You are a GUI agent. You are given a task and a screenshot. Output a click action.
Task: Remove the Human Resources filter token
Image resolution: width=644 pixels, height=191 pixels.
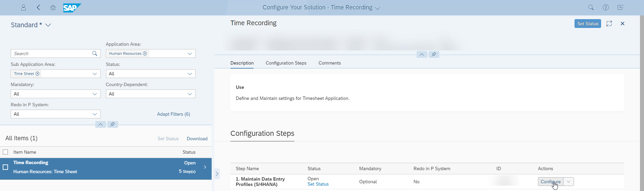coord(145,53)
